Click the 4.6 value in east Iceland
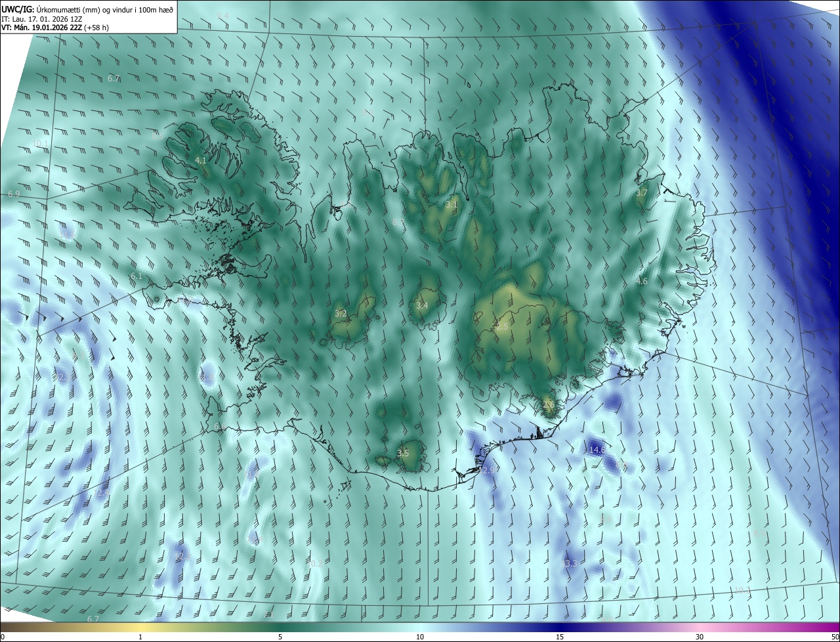Viewport: 840px width, 642px height. coord(642,282)
